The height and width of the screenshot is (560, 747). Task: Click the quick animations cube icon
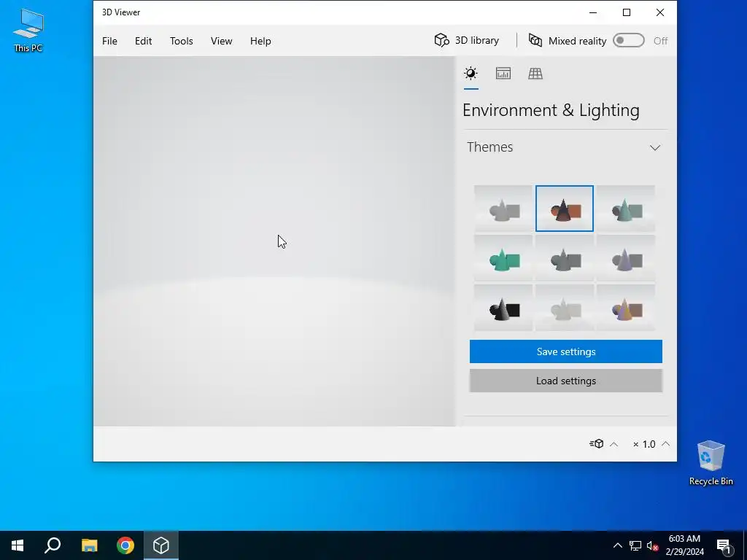tap(597, 444)
